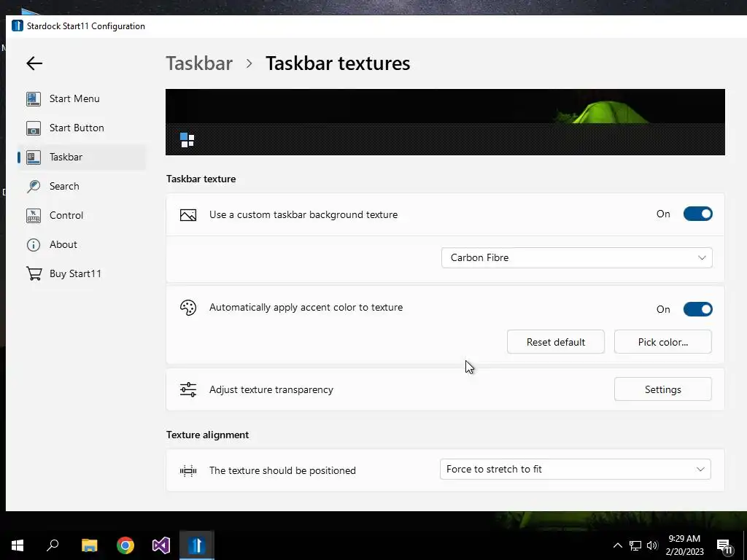
Task: Click the Pick color... button
Action: click(662, 342)
